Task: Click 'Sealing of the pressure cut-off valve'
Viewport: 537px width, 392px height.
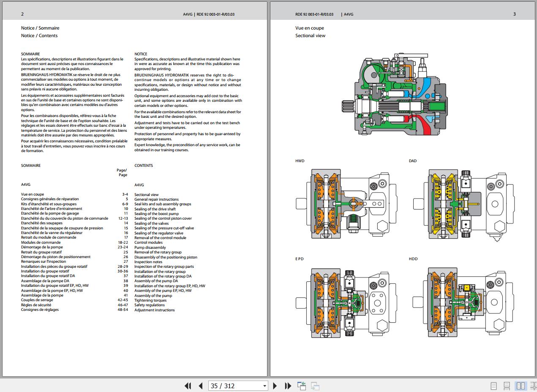Action: (x=164, y=228)
